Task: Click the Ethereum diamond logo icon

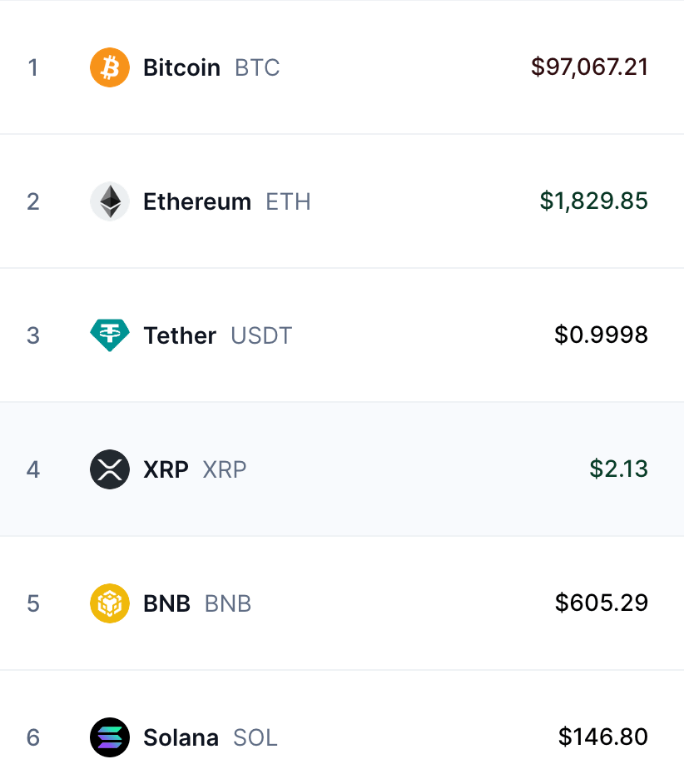Action: coord(110,201)
